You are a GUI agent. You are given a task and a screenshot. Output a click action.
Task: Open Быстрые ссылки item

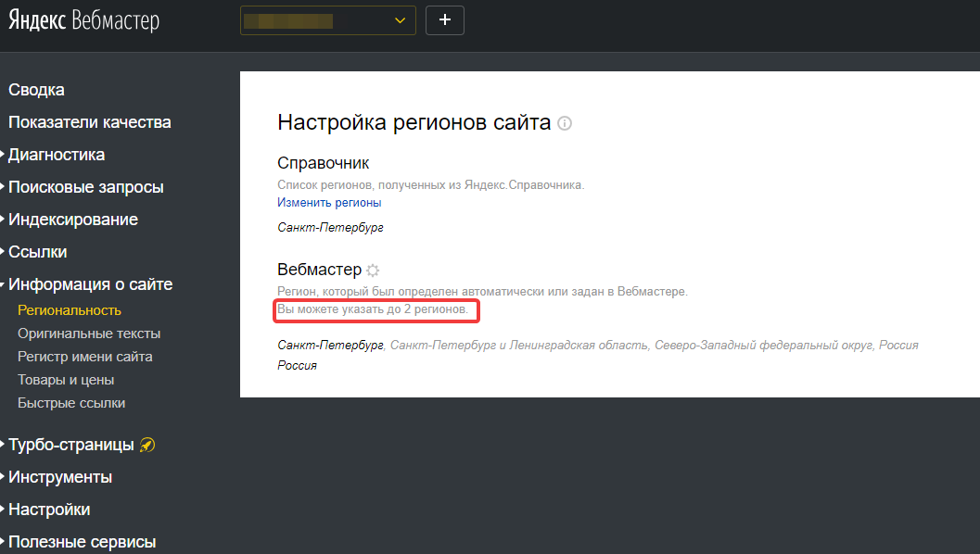tap(71, 403)
